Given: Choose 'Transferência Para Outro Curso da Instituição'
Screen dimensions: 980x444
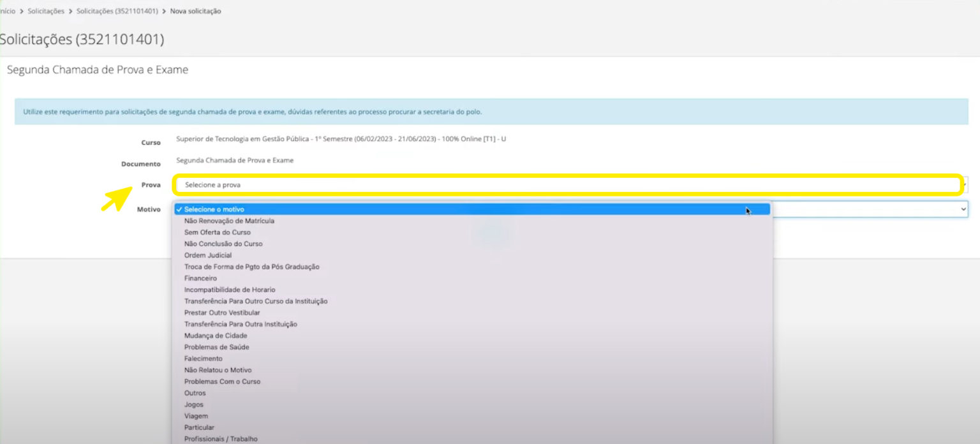Looking at the screenshot, I should coord(255,301).
